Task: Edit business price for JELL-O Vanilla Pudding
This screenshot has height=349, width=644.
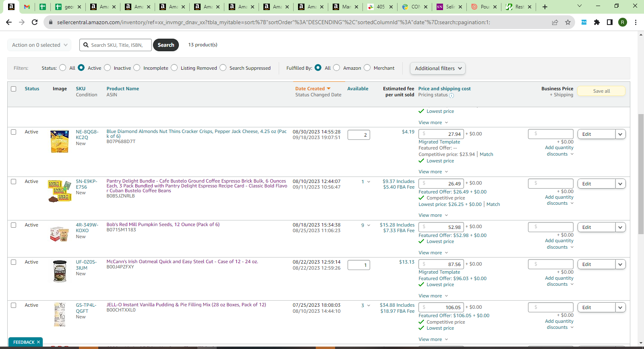Action: [x=551, y=307]
